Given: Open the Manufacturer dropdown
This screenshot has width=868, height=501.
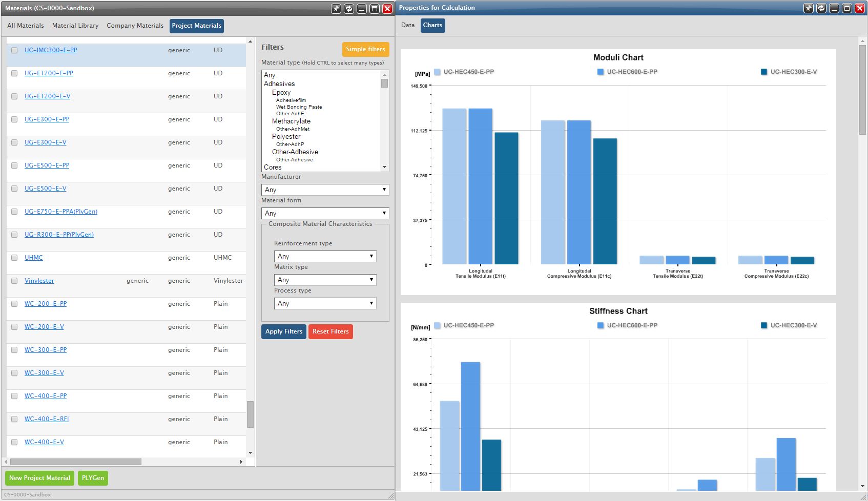Looking at the screenshot, I should click(x=325, y=190).
